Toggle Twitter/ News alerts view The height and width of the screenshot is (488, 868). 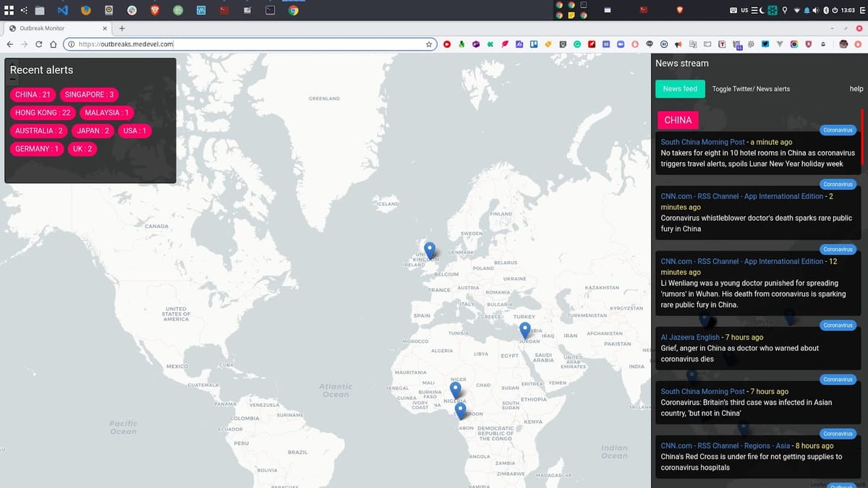[751, 89]
